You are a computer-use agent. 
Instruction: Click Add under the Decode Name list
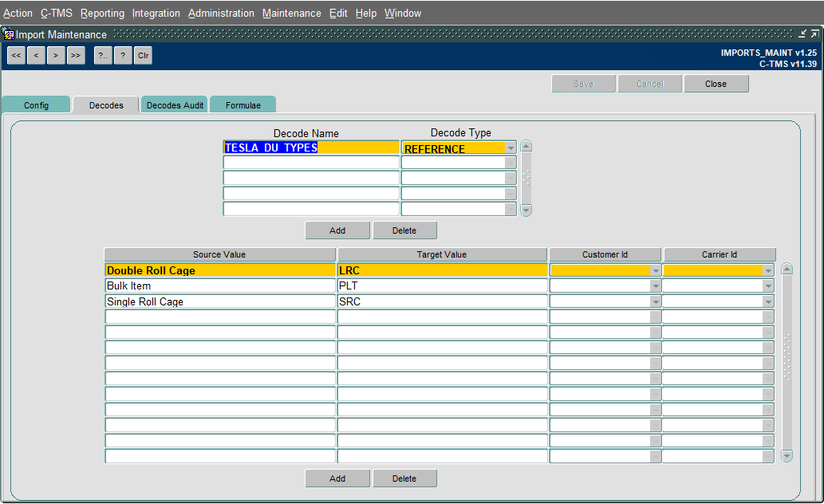pos(337,230)
